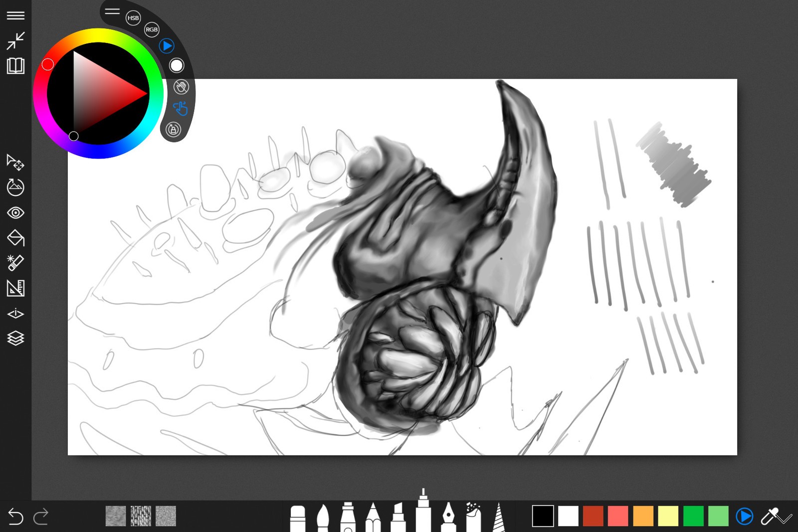Open the hamburger menu
Viewport: 798px width, 532px height.
16,15
